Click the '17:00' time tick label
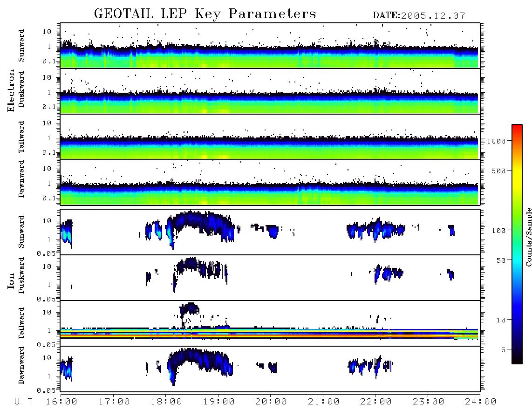532x410 pixels. click(x=114, y=402)
